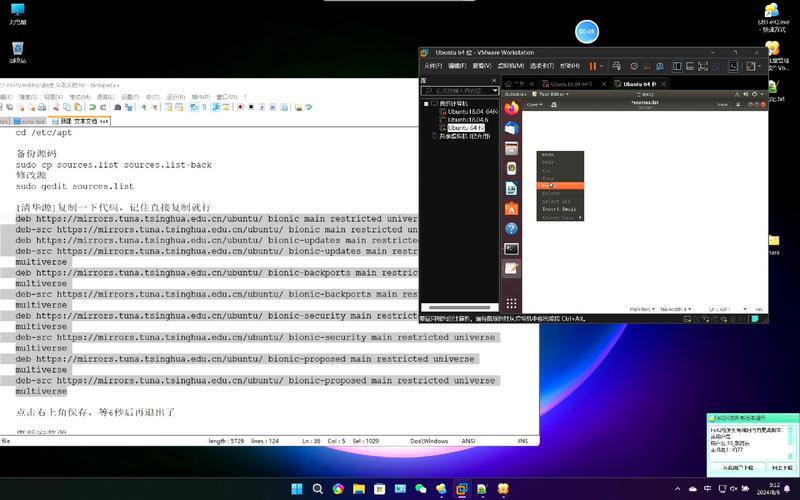Toggle Notepad++ word wrap toolbar button
Viewport: 800px width, 500px height.
coord(194,107)
